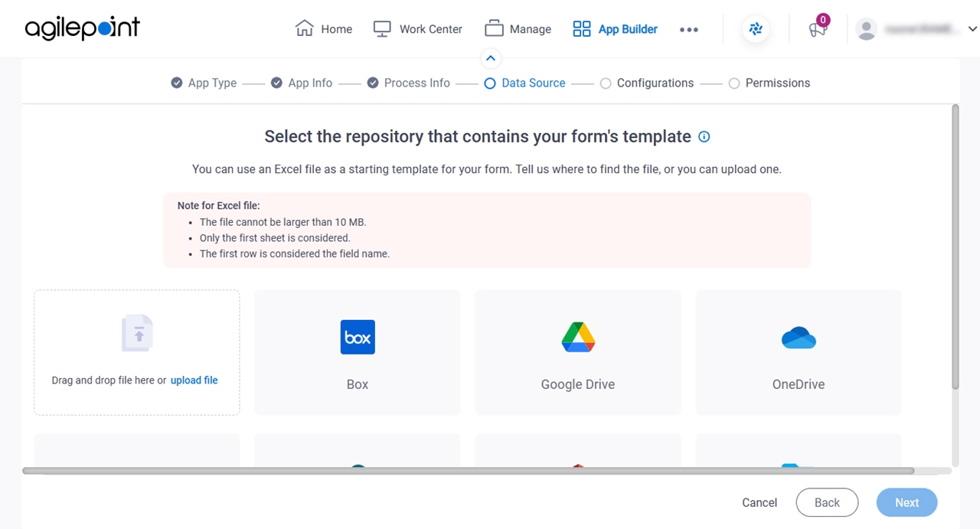Click the 'Note for Excel file:' text
This screenshot has width=980, height=529.
219,206
